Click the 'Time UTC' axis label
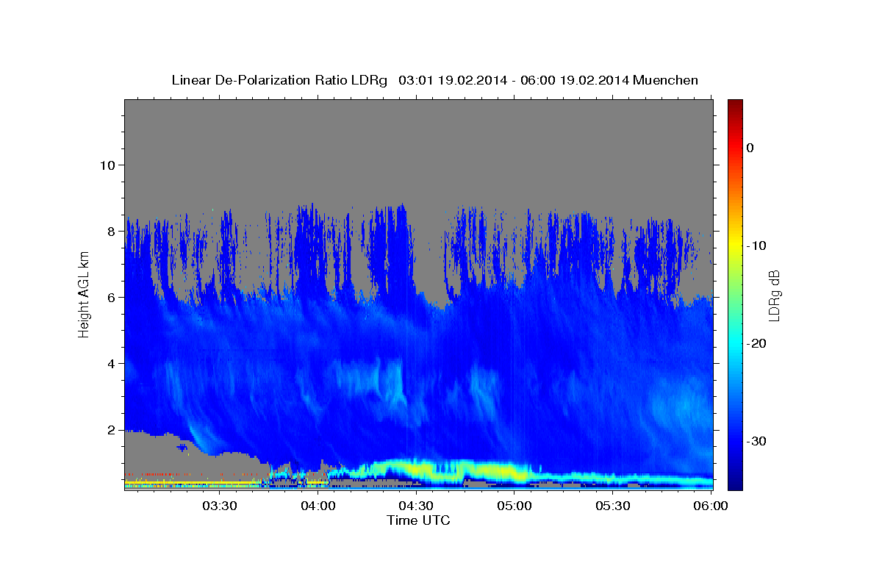Screen dimensions: 882x588 coord(418,520)
